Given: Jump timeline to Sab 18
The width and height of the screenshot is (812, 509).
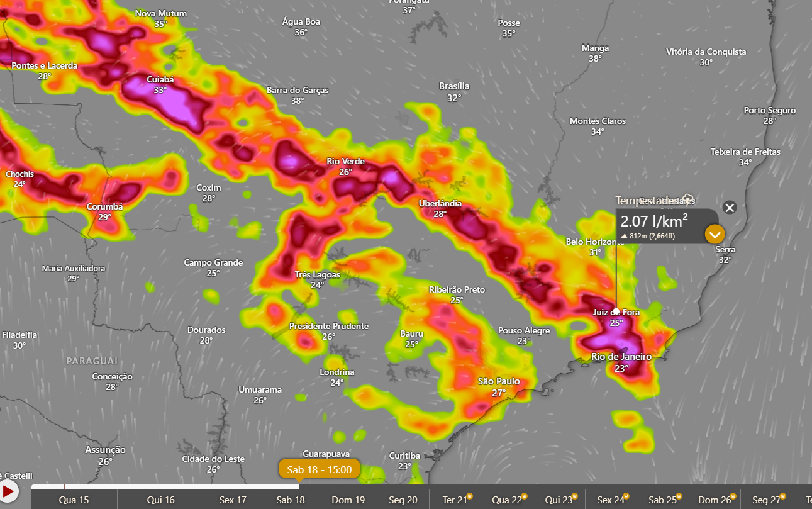Looking at the screenshot, I should pyautogui.click(x=291, y=500).
